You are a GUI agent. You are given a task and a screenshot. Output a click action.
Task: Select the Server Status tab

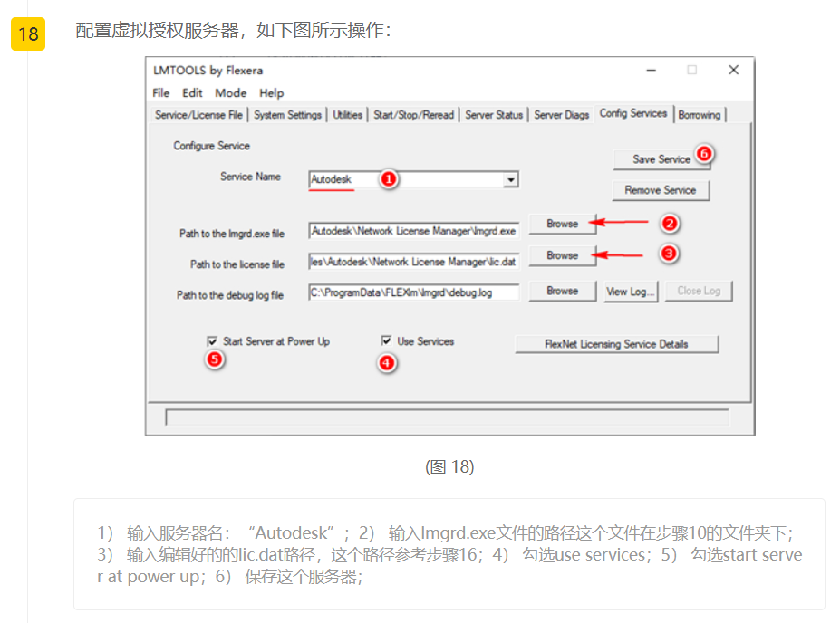coord(494,115)
